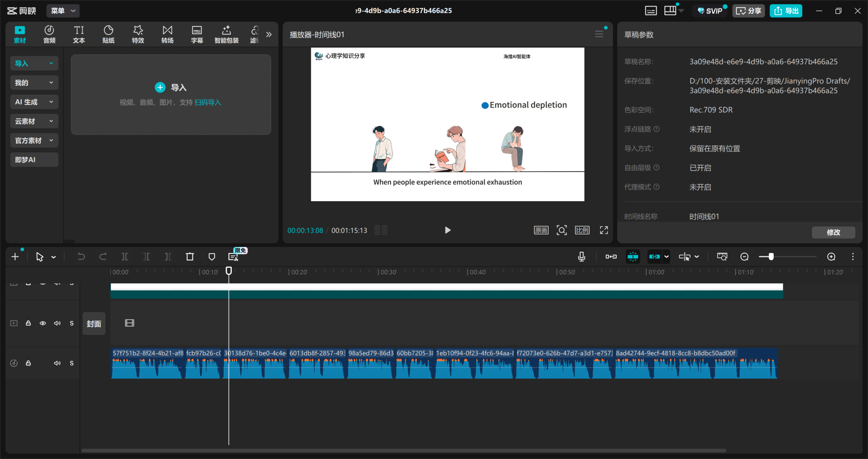Viewport: 868px width, 459px height.
Task: Click the marker shield icon in toolbar
Action: (212, 257)
